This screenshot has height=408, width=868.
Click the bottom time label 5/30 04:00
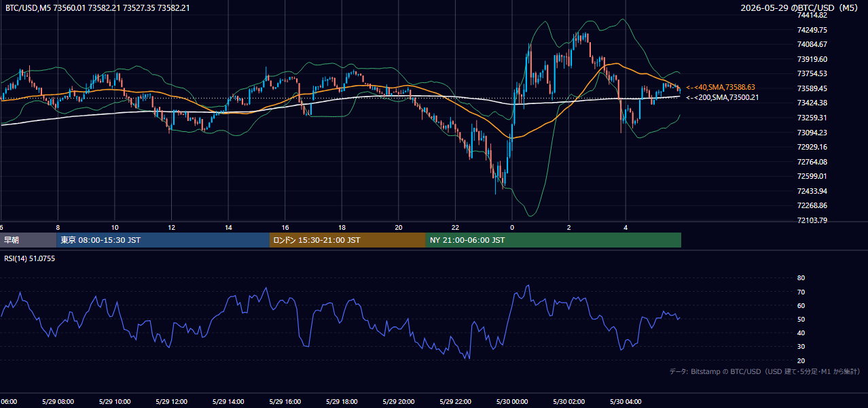click(x=626, y=402)
